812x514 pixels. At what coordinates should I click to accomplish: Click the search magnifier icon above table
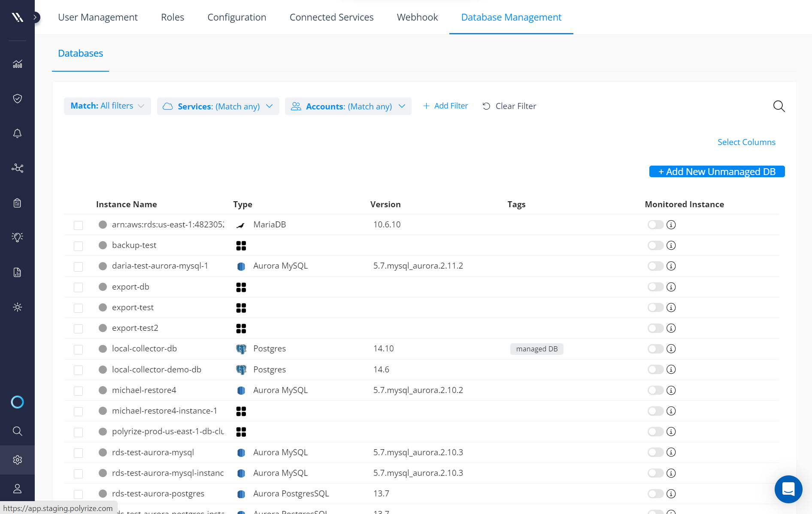[779, 106]
